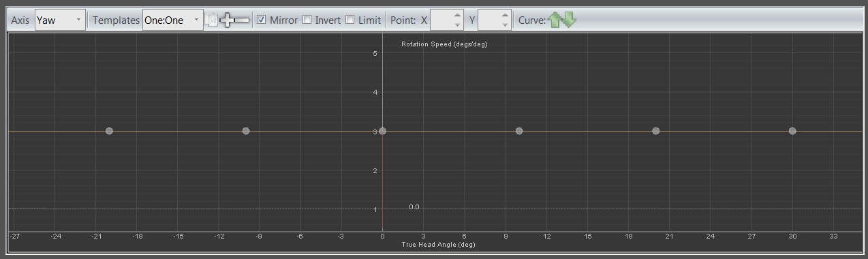Select curve point at -20 degrees
Image resolution: width=868 pixels, height=259 pixels.
point(109,131)
